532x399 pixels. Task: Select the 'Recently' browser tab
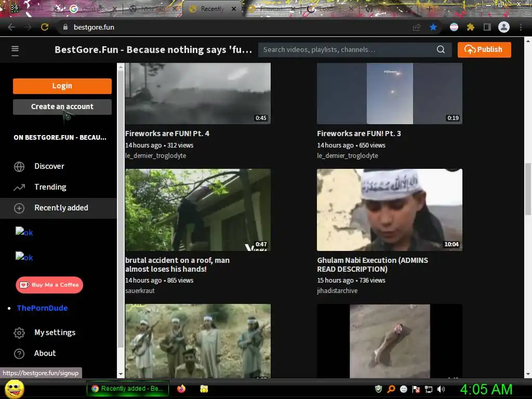point(212,9)
